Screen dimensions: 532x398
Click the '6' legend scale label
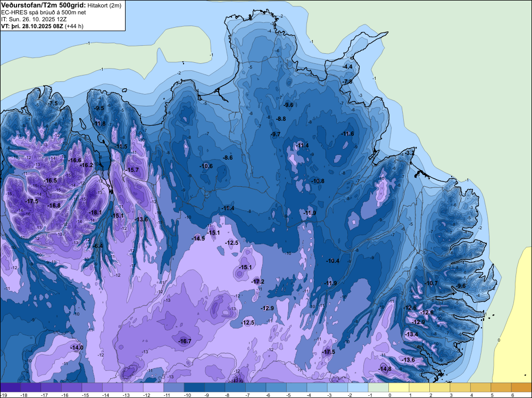[x=512, y=395]
